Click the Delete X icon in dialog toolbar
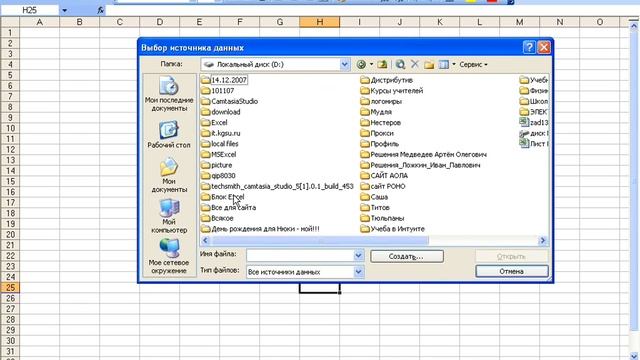640x360 pixels. click(415, 64)
